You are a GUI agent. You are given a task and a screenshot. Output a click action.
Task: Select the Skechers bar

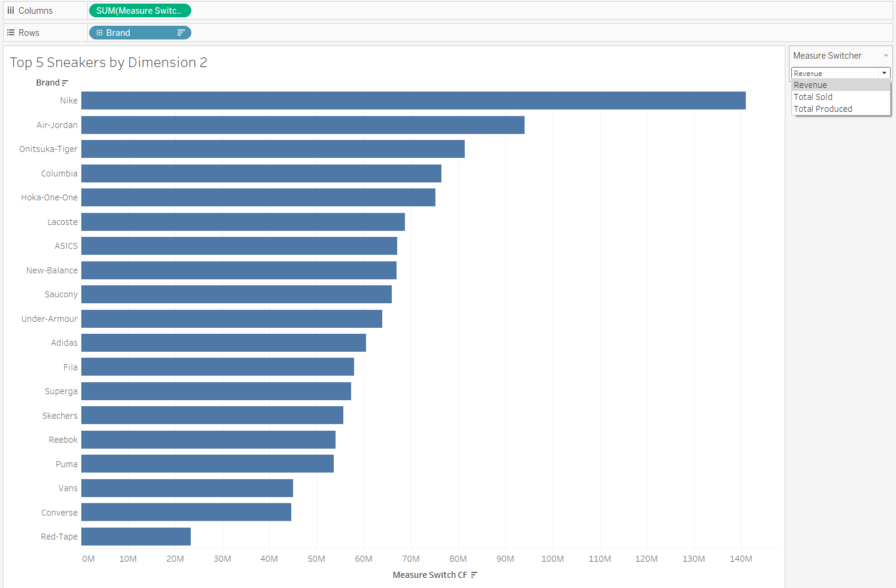coord(212,415)
